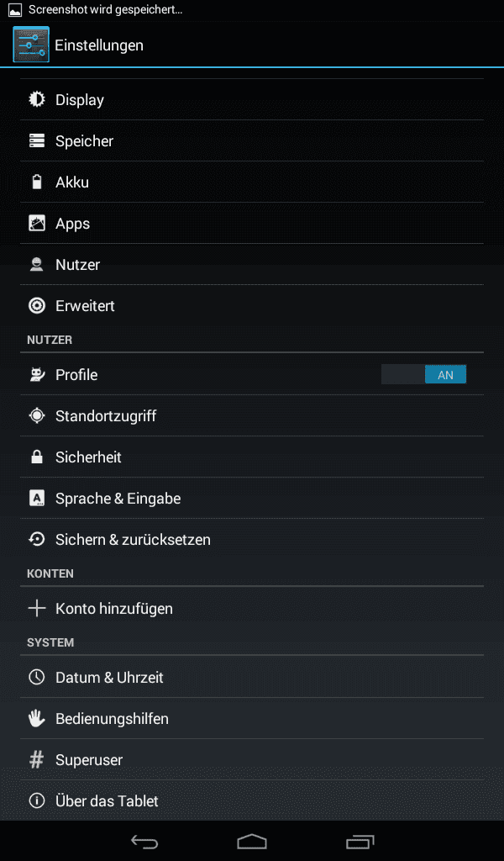Select the Sicherheit lock icon
This screenshot has height=861, width=504.
(x=37, y=457)
